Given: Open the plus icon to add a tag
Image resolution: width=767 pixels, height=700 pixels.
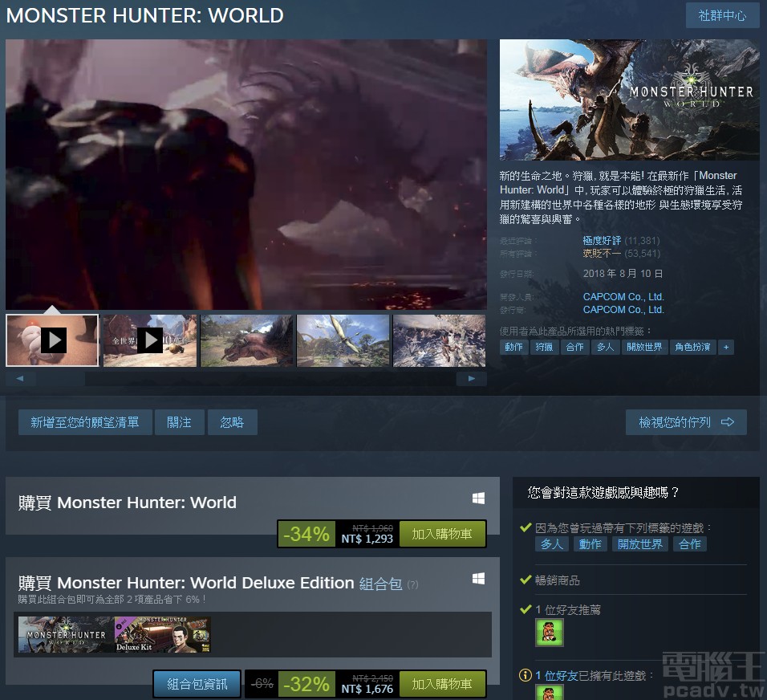Looking at the screenshot, I should tap(726, 347).
